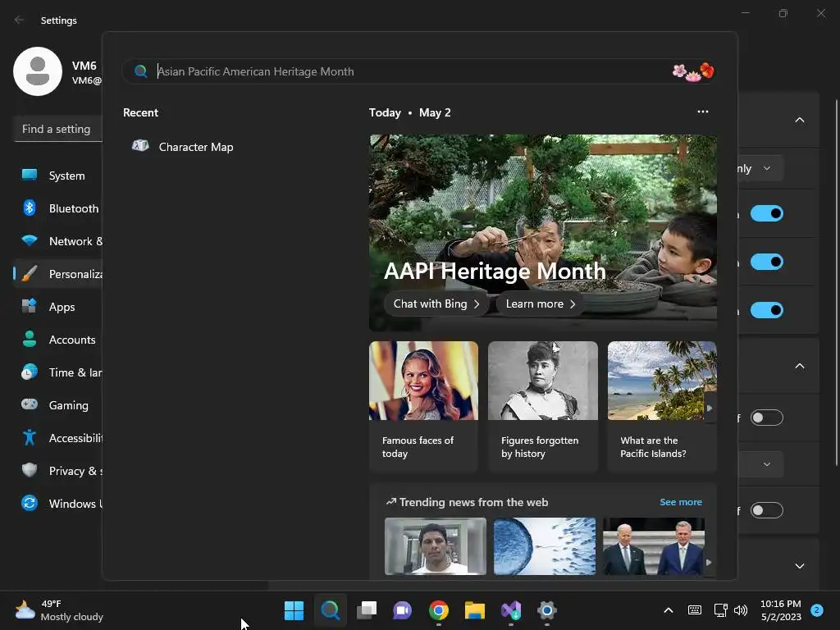This screenshot has height=630, width=840.
Task: Enable the first Off toggle in Settings
Action: tap(767, 418)
